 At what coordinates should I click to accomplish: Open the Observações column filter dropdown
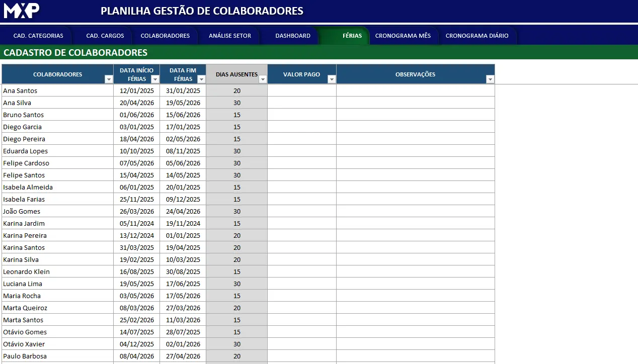(x=490, y=79)
